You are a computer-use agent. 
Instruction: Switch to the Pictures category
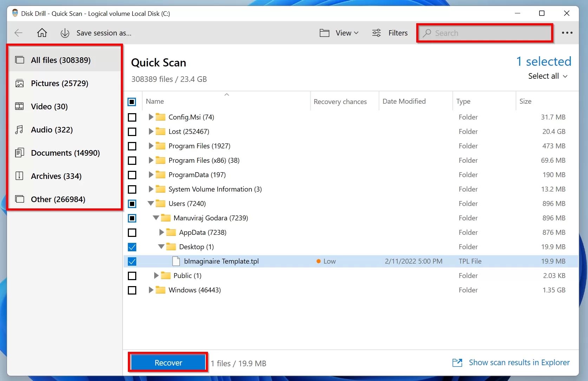tap(65, 83)
